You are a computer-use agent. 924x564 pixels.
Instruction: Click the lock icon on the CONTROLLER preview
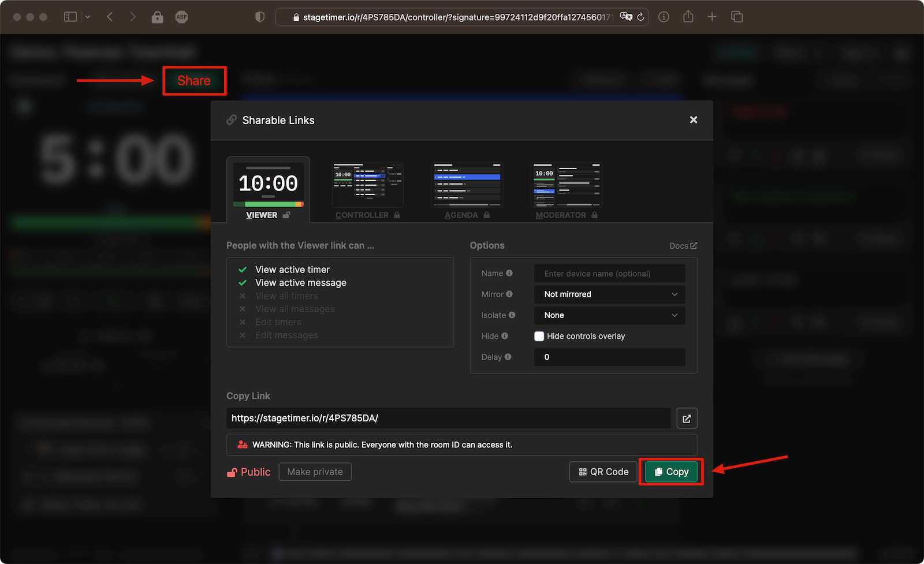[396, 215]
